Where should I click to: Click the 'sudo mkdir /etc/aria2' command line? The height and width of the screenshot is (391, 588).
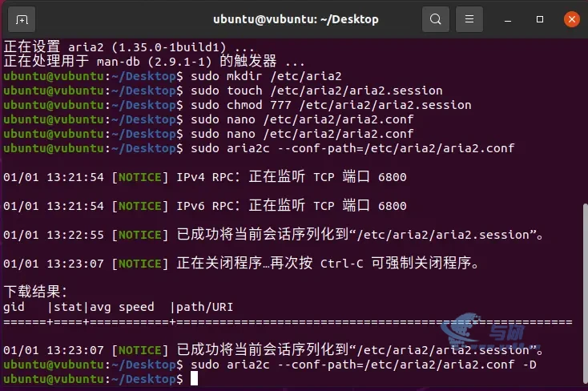172,76
